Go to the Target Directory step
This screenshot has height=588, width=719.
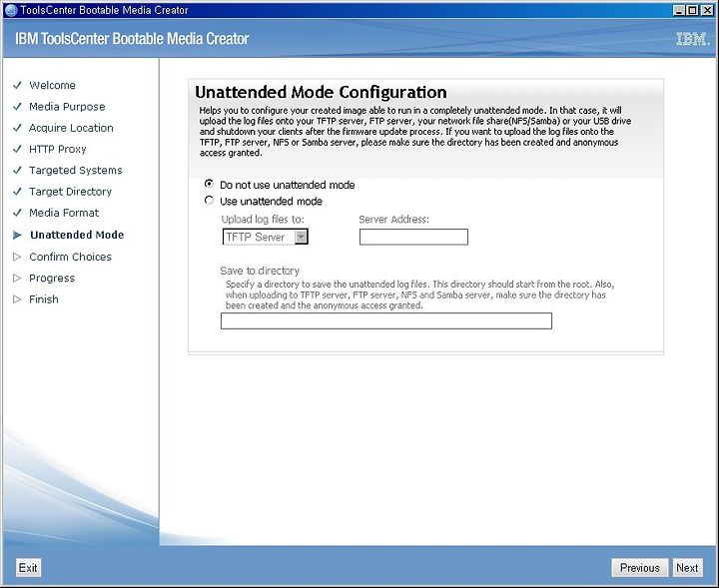(70, 192)
